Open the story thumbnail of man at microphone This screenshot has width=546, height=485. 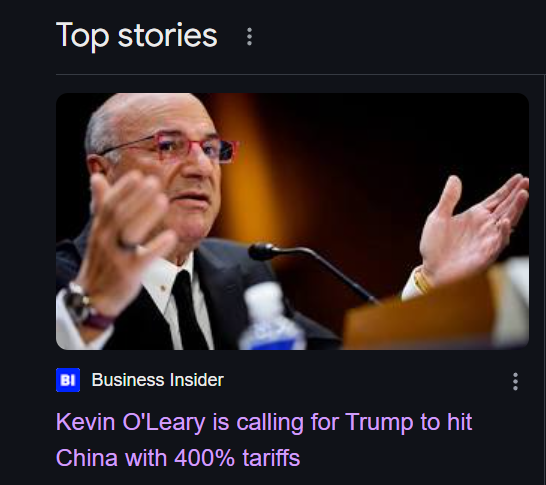click(x=292, y=221)
